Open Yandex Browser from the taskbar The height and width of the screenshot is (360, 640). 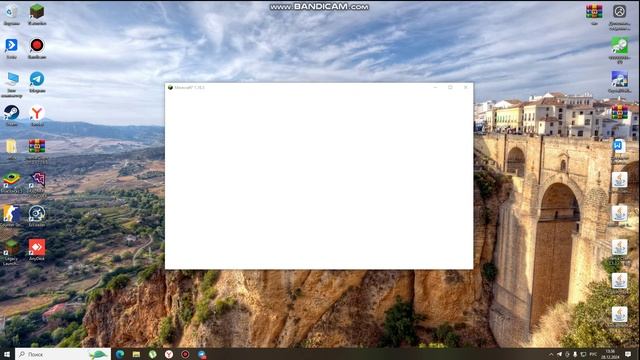pos(169,354)
